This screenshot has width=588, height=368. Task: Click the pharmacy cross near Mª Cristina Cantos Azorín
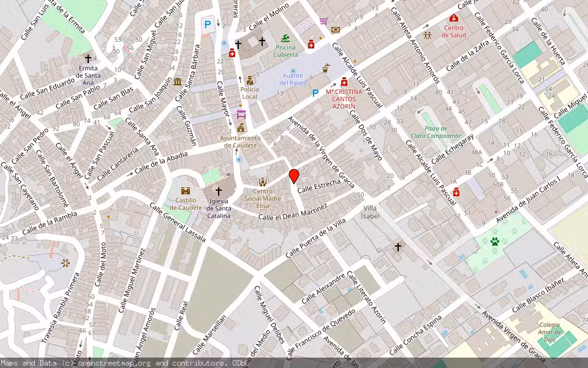click(344, 82)
